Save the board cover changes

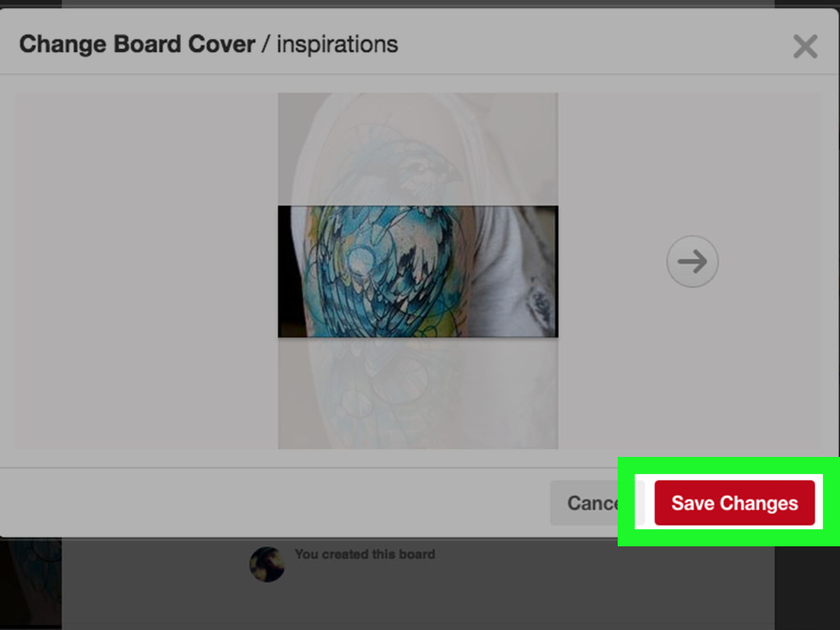click(x=734, y=503)
